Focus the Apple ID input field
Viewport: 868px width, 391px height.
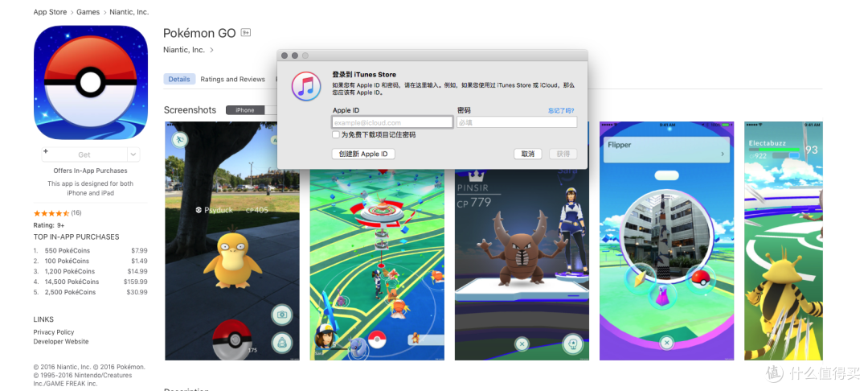click(x=392, y=122)
